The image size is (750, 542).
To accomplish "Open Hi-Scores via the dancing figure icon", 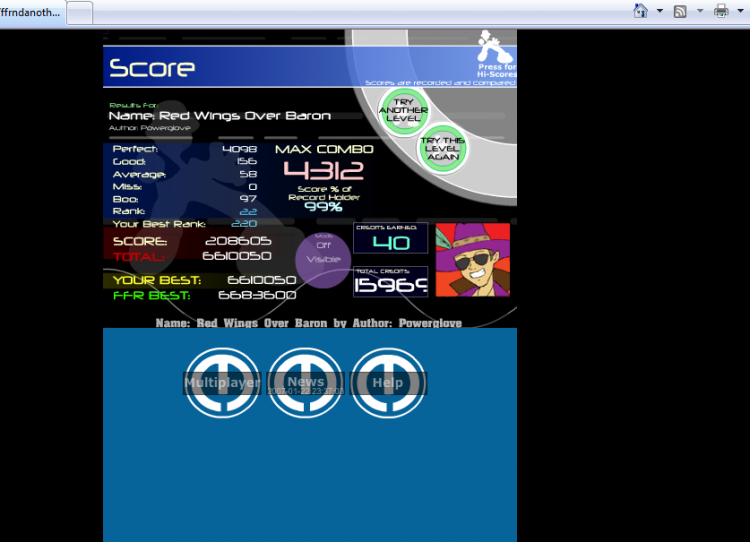I will 496,54.
